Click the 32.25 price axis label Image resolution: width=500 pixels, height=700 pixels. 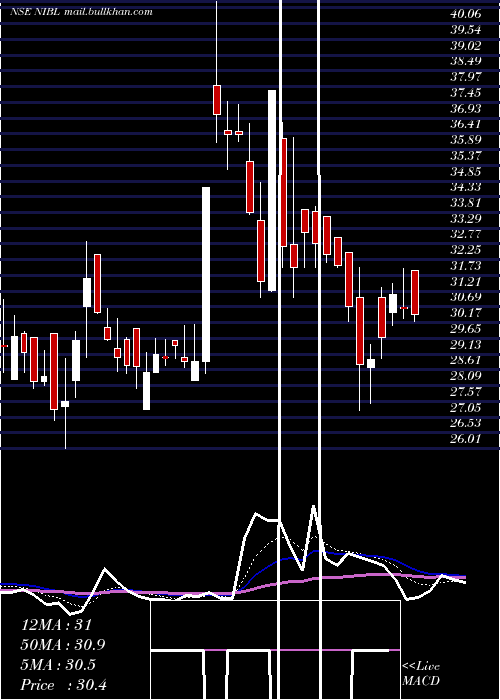(466, 250)
